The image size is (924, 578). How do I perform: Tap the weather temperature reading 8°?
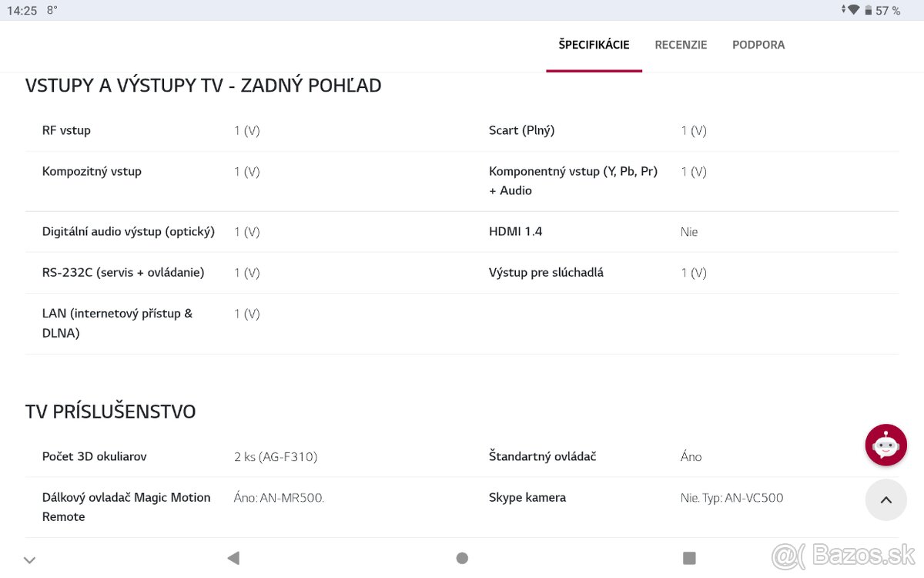[51, 10]
